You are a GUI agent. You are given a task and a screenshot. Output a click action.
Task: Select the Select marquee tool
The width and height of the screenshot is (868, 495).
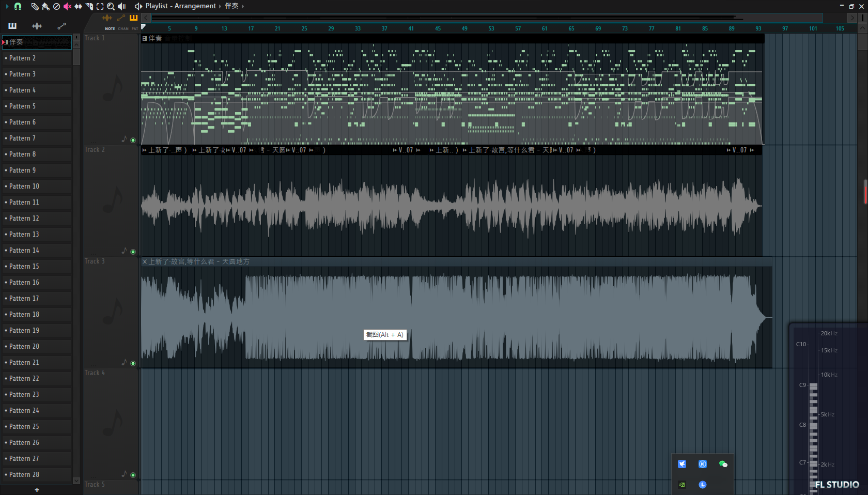100,6
